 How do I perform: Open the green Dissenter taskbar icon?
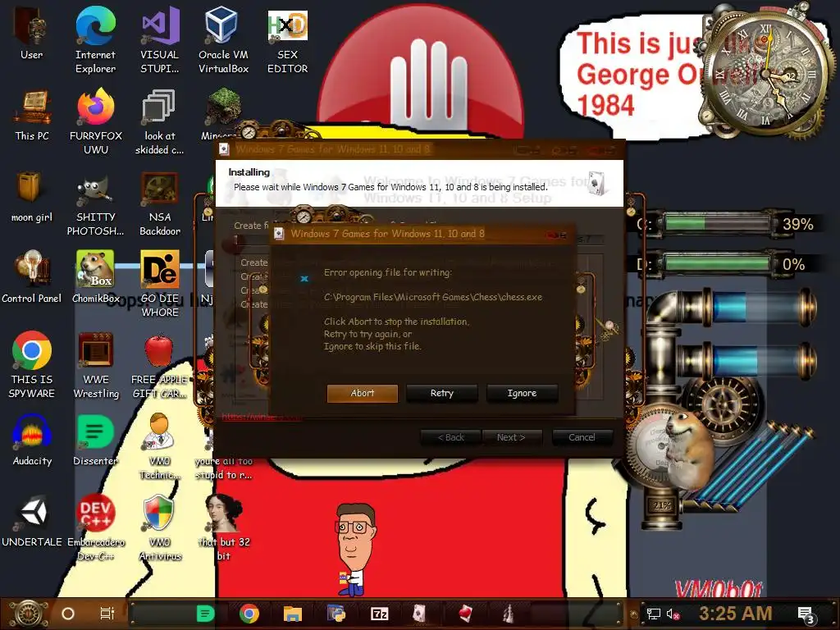click(205, 614)
